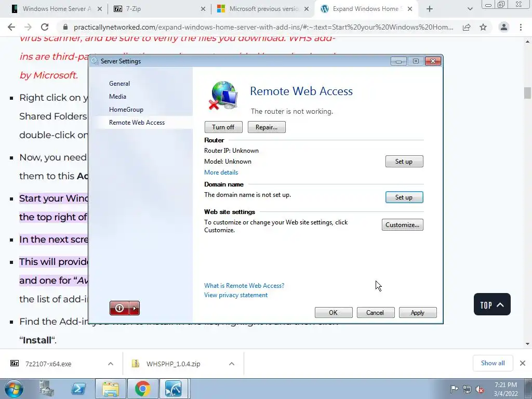Open the Media settings page
The width and height of the screenshot is (532, 399).
pos(118,96)
